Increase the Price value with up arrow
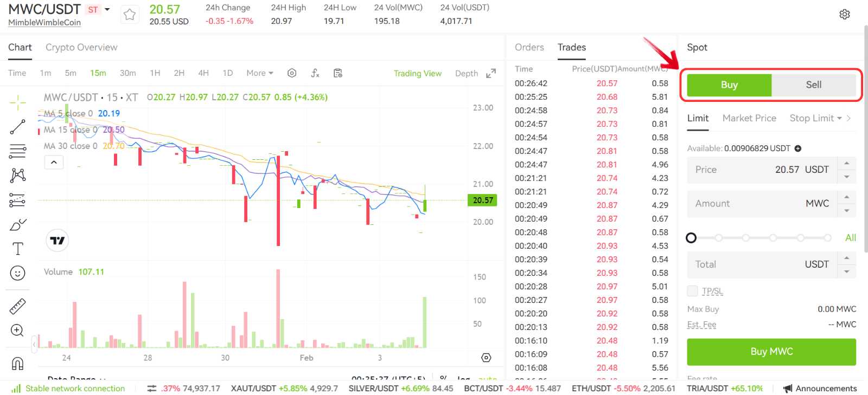Viewport: 868px width, 395px height. pos(847,163)
